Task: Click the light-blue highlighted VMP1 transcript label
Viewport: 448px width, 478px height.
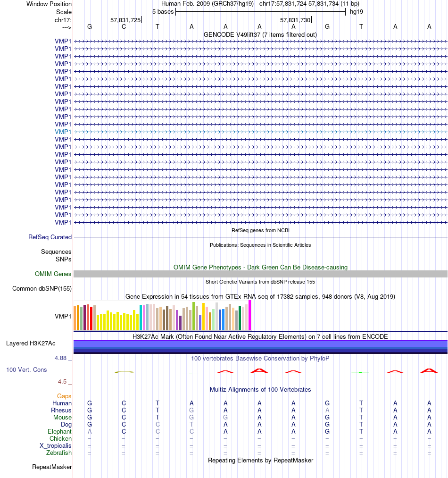Action: (63, 132)
